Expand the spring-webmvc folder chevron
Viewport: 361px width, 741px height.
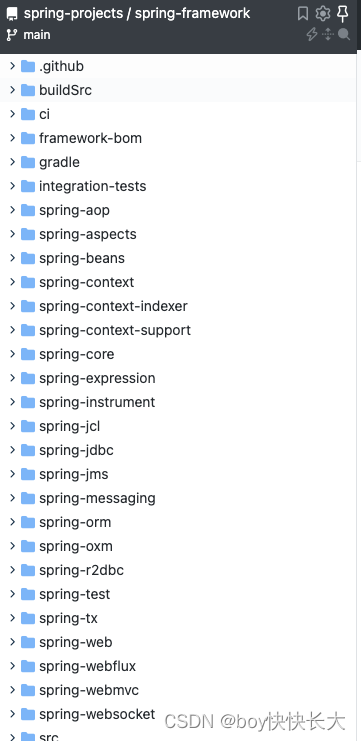[x=12, y=690]
